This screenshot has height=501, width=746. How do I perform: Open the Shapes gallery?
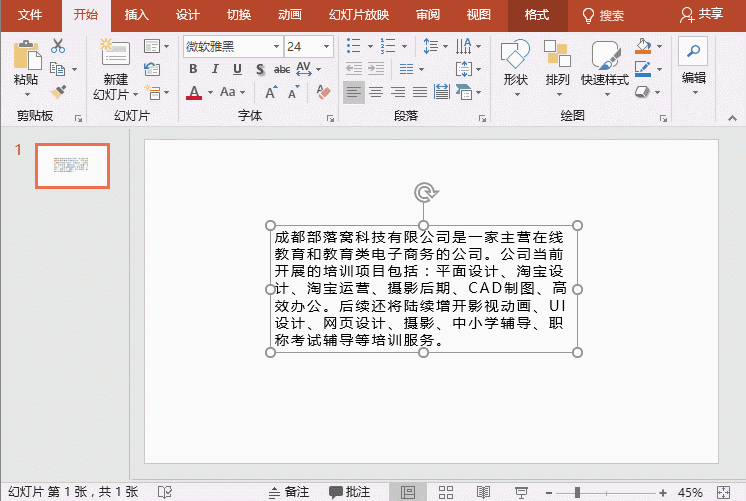point(516,67)
